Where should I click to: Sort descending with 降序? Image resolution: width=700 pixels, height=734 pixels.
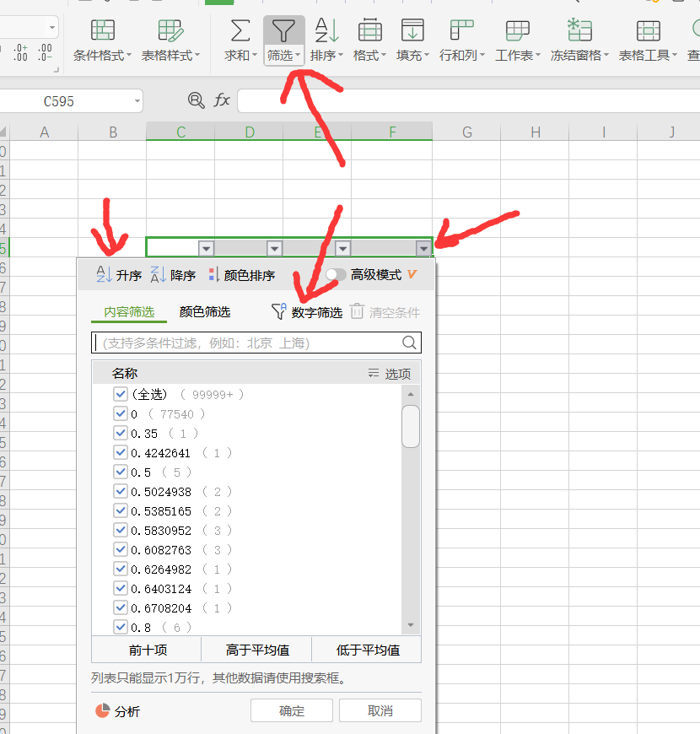coord(173,275)
